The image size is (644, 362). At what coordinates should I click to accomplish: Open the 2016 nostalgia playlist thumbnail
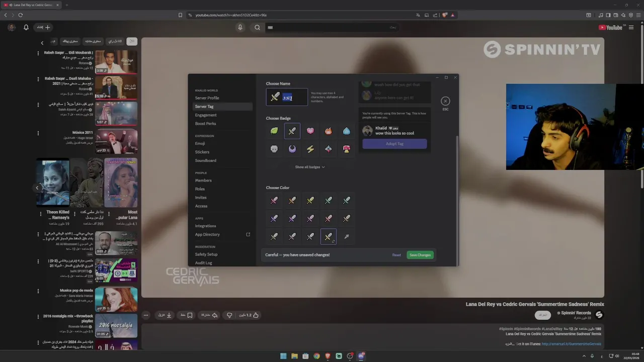(x=116, y=325)
